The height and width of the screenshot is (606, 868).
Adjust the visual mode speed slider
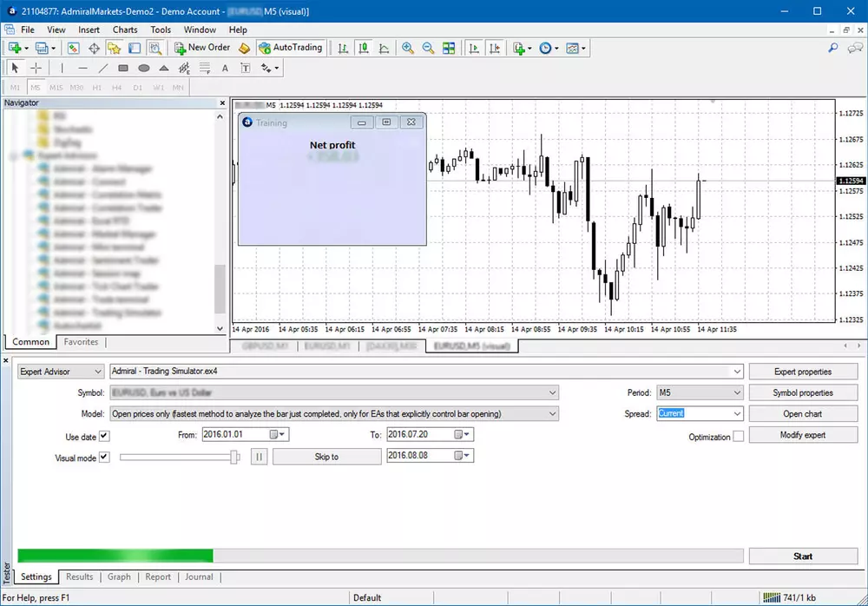[233, 456]
